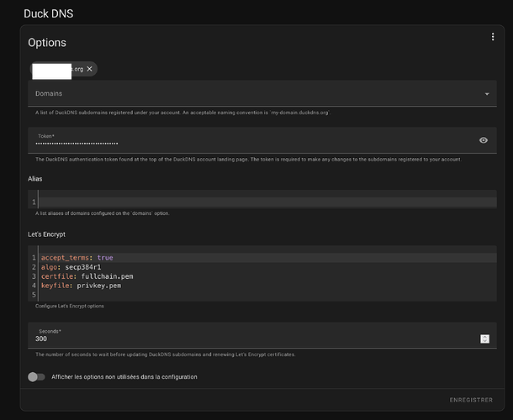Reveal the token with the eye icon
Image resolution: width=513 pixels, height=420 pixels.
[484, 140]
